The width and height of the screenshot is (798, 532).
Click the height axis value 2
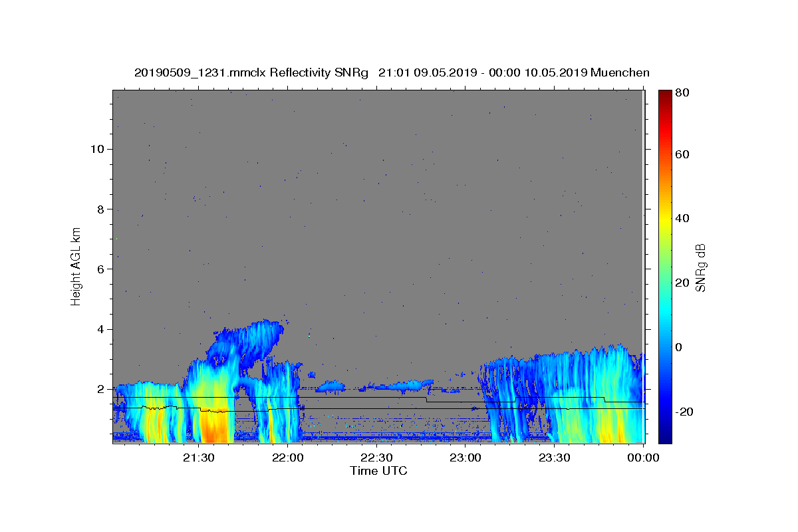click(102, 389)
